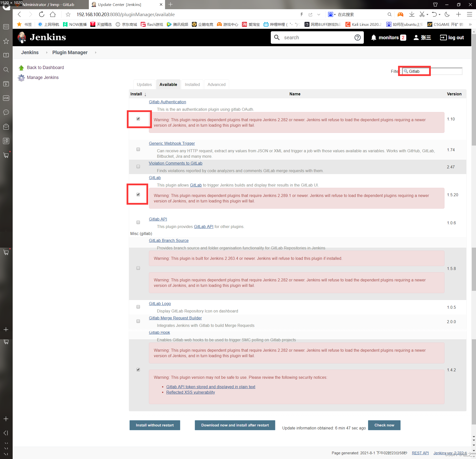Check the Violation Comments to GitLab checkbox
This screenshot has width=476, height=459.
coord(138,166)
